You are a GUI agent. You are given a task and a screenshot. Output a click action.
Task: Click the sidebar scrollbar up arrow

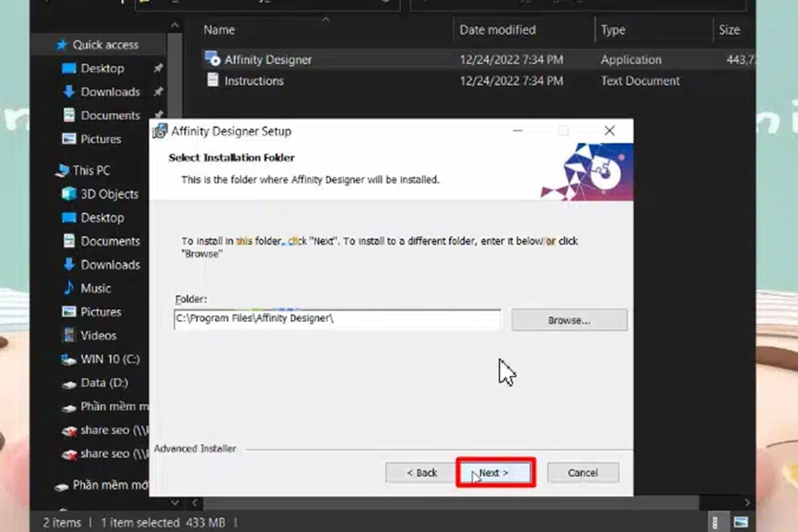tap(175, 25)
